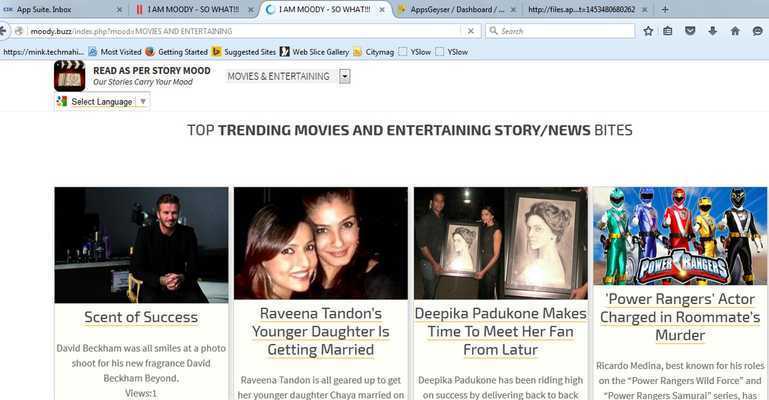This screenshot has width=769, height=400.
Task: Expand the Movies & Entertaining mood dropdown
Action: click(x=345, y=76)
